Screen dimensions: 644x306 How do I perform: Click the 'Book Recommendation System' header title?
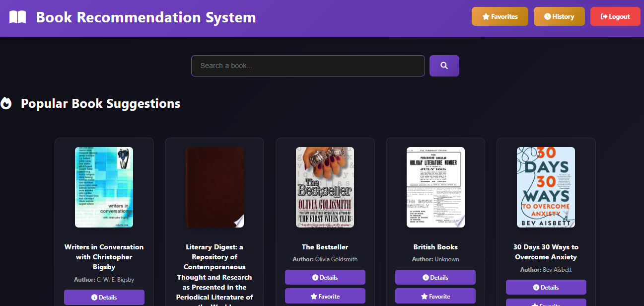(x=146, y=17)
